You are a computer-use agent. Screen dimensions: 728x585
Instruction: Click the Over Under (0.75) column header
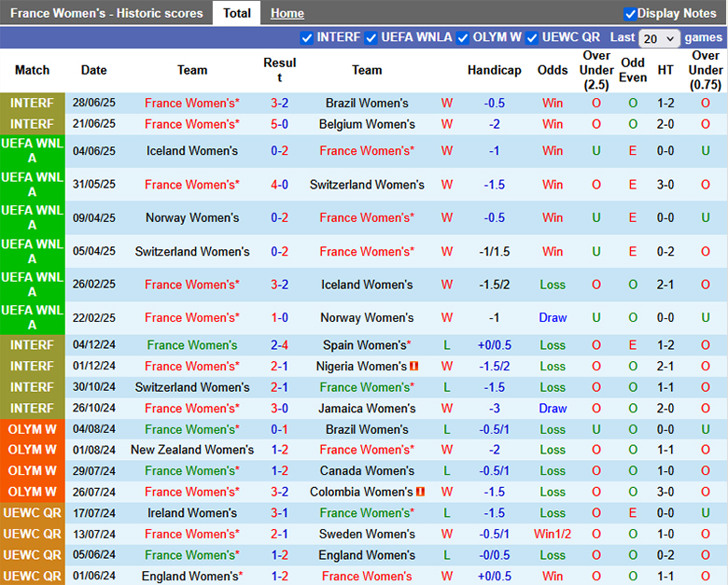click(x=705, y=70)
